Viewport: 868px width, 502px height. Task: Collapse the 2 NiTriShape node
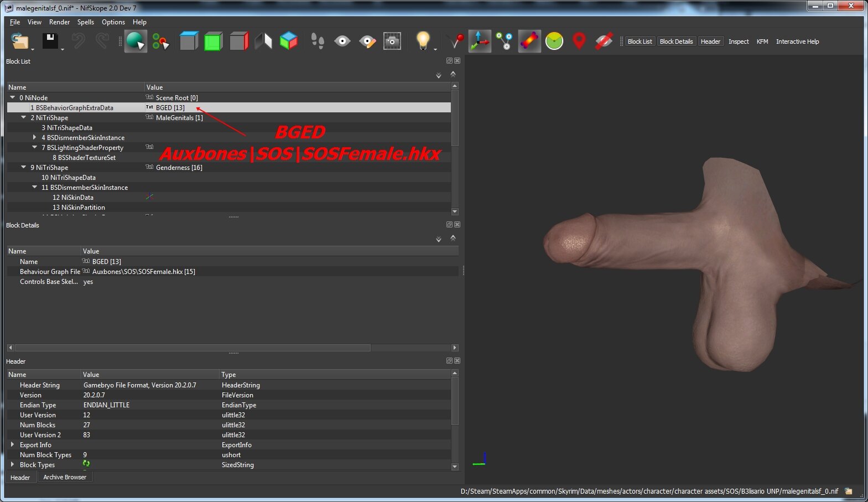(24, 117)
